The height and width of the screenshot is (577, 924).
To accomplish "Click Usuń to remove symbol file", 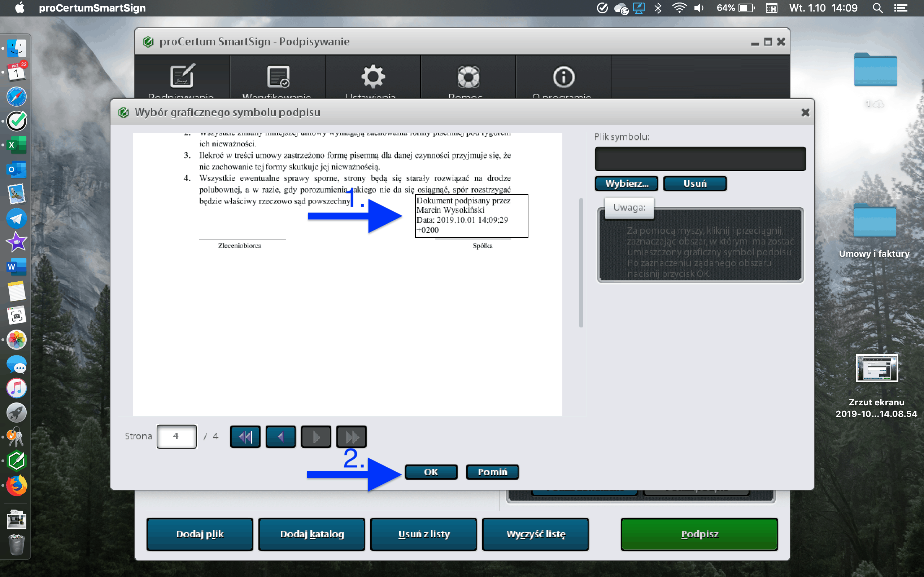I will pyautogui.click(x=695, y=184).
